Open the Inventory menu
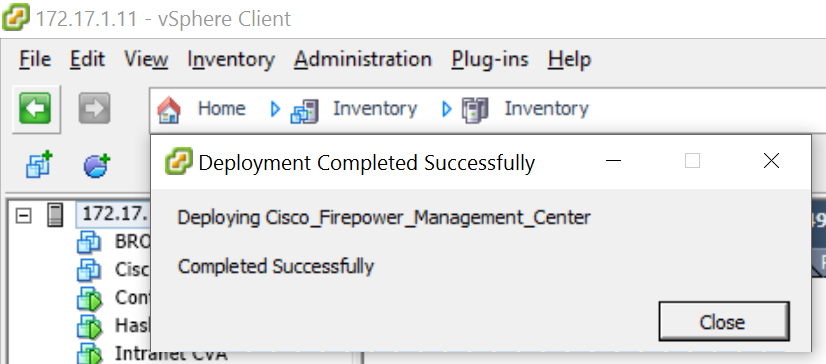826x364 pixels. click(231, 59)
